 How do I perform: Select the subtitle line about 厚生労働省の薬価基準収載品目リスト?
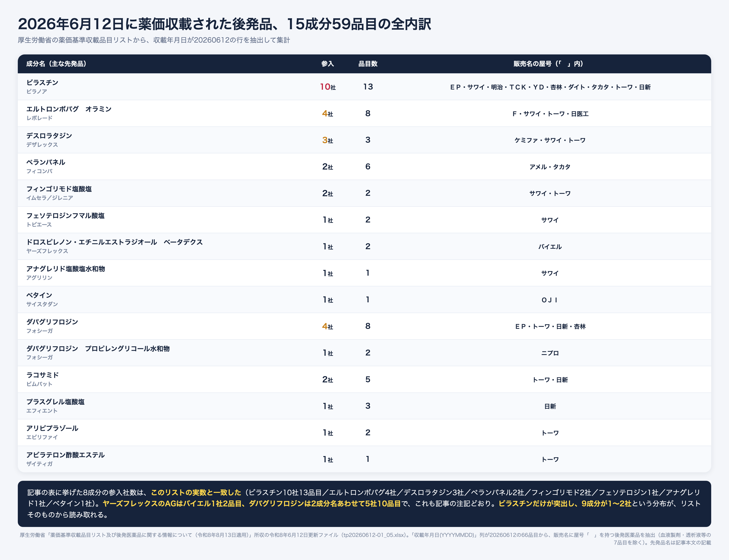click(154, 40)
